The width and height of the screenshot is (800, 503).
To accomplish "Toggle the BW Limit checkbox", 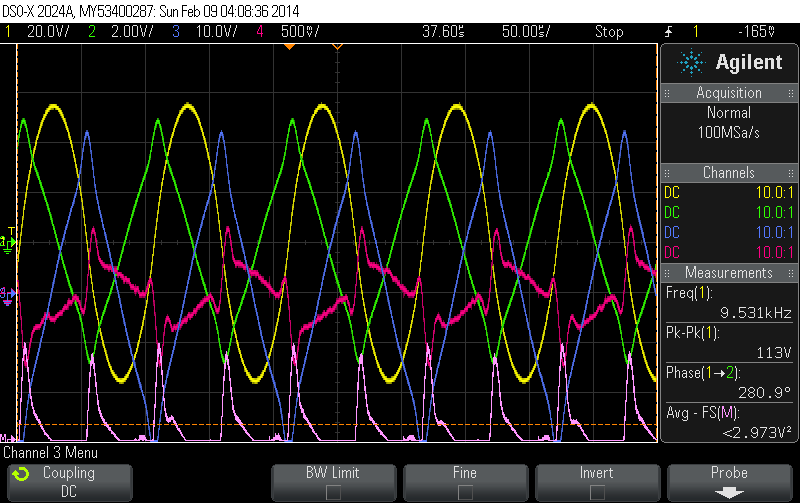I will 333,492.
